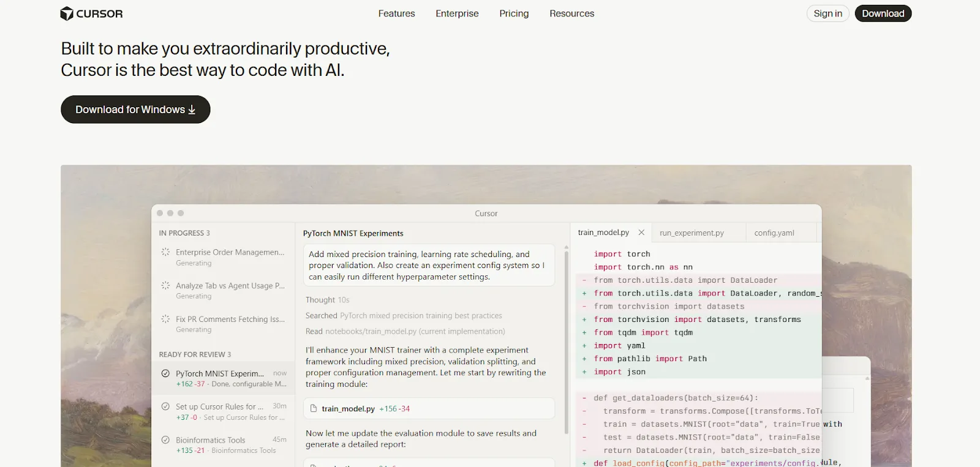Viewport: 980px width, 467px height.
Task: Click checkmark icon beside PyTorch MNIST Experiments
Action: point(165,373)
